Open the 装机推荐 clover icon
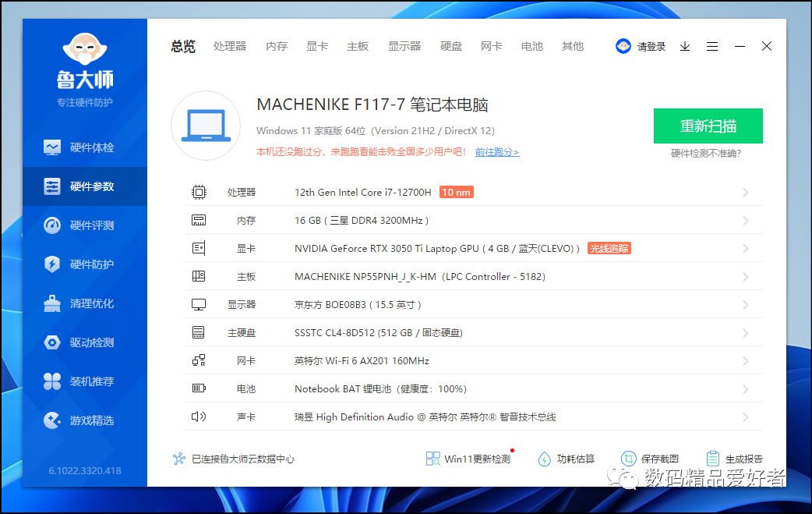812x514 pixels. pyautogui.click(x=51, y=381)
